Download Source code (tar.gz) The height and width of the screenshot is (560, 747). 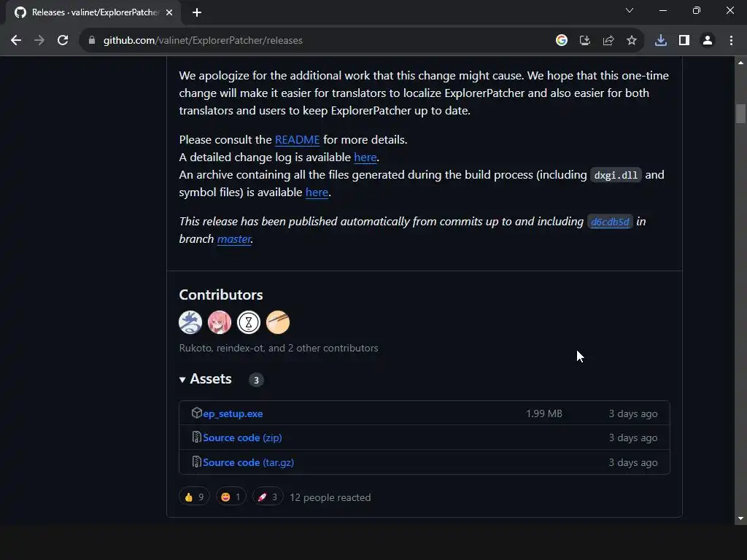[x=248, y=462]
